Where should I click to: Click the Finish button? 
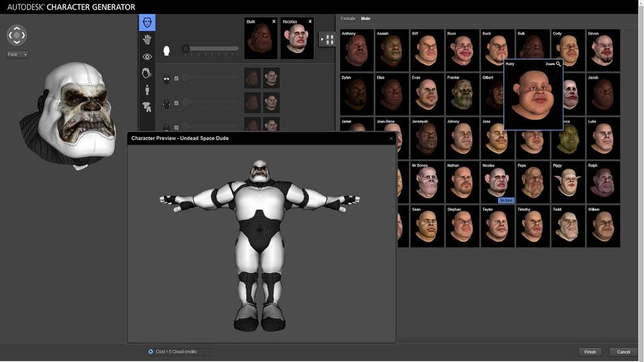590,352
